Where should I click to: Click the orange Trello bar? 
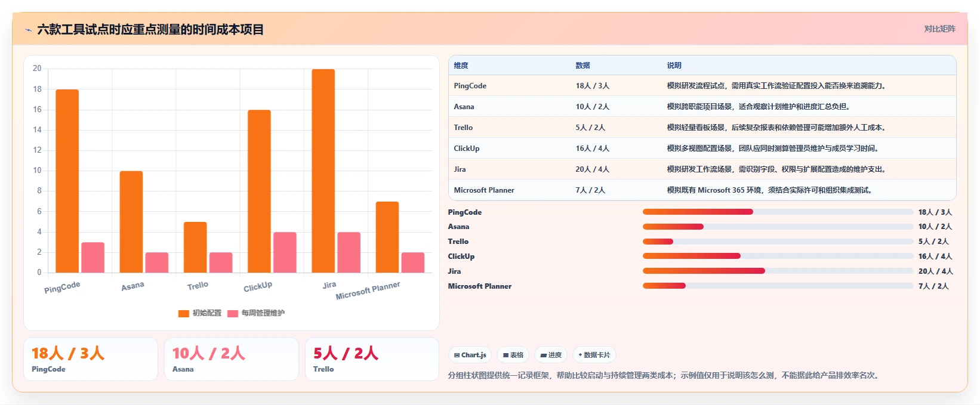pyautogui.click(x=195, y=248)
